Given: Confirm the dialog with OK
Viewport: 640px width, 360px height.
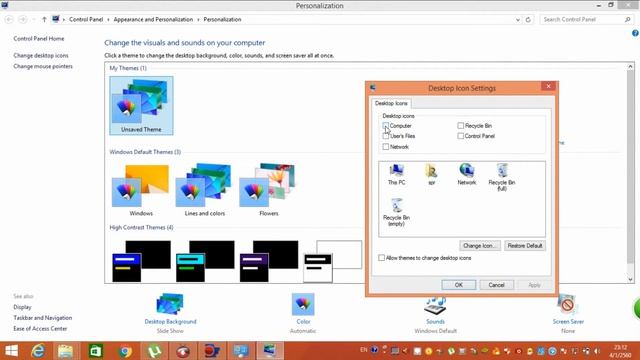Looking at the screenshot, I should pyautogui.click(x=458, y=285).
